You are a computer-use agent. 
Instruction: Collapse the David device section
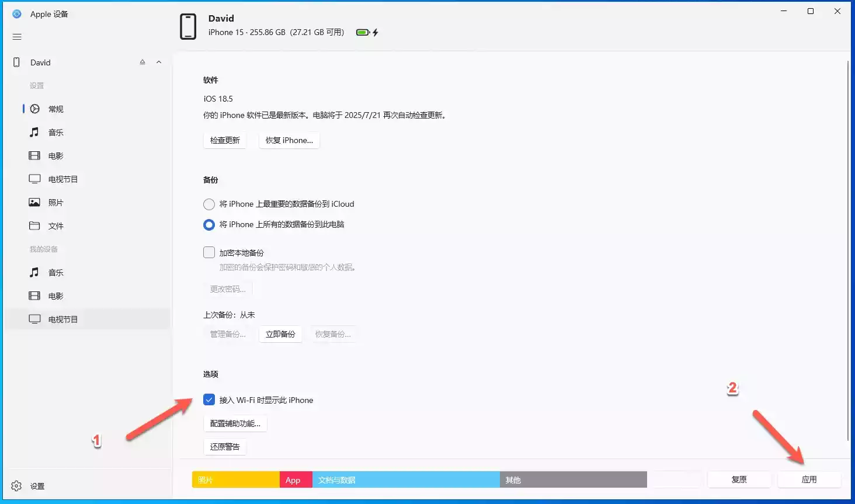pos(159,62)
